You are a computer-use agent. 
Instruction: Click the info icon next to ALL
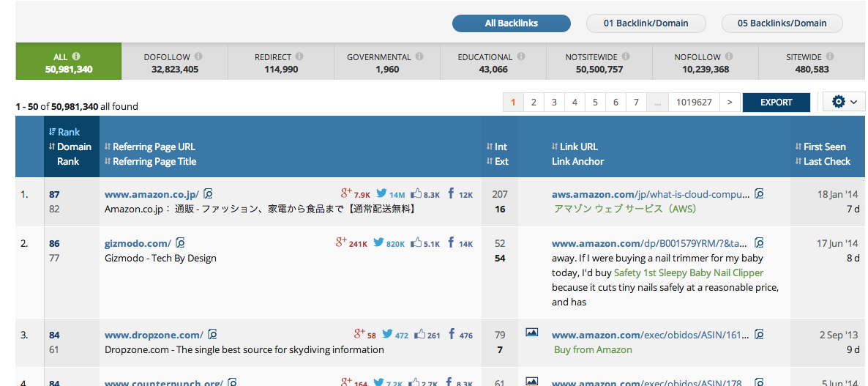(x=76, y=56)
